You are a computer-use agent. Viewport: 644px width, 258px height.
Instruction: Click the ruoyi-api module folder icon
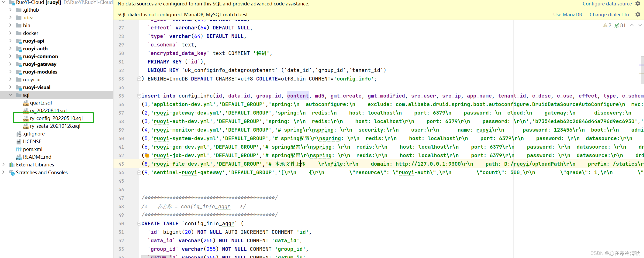(19, 41)
